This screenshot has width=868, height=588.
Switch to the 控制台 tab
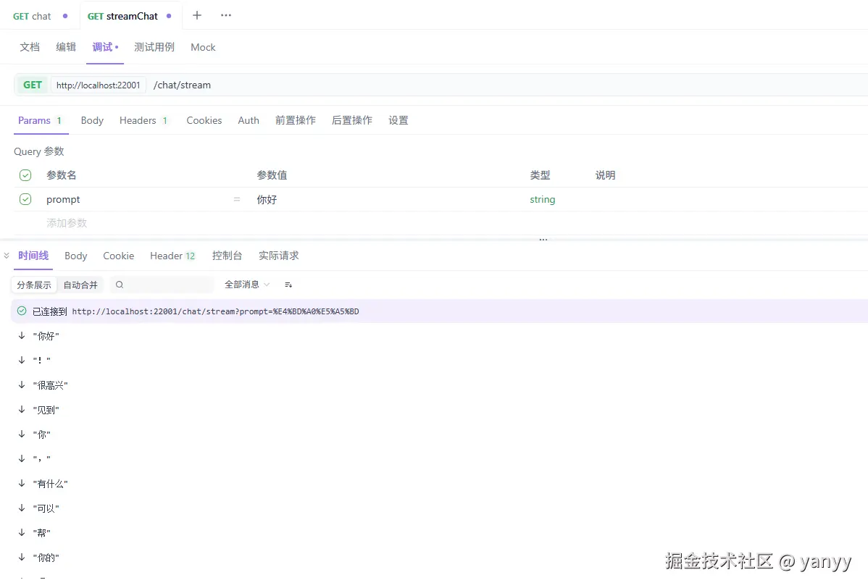tap(227, 256)
